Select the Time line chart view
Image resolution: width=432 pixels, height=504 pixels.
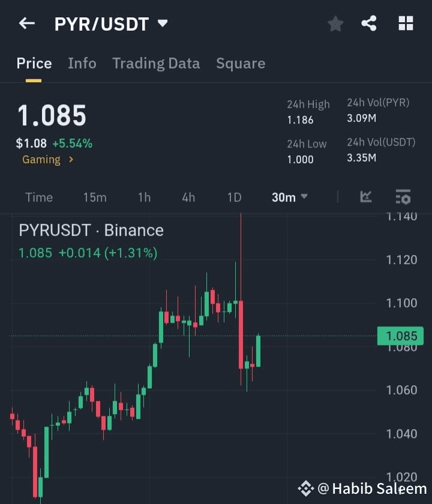(x=39, y=197)
